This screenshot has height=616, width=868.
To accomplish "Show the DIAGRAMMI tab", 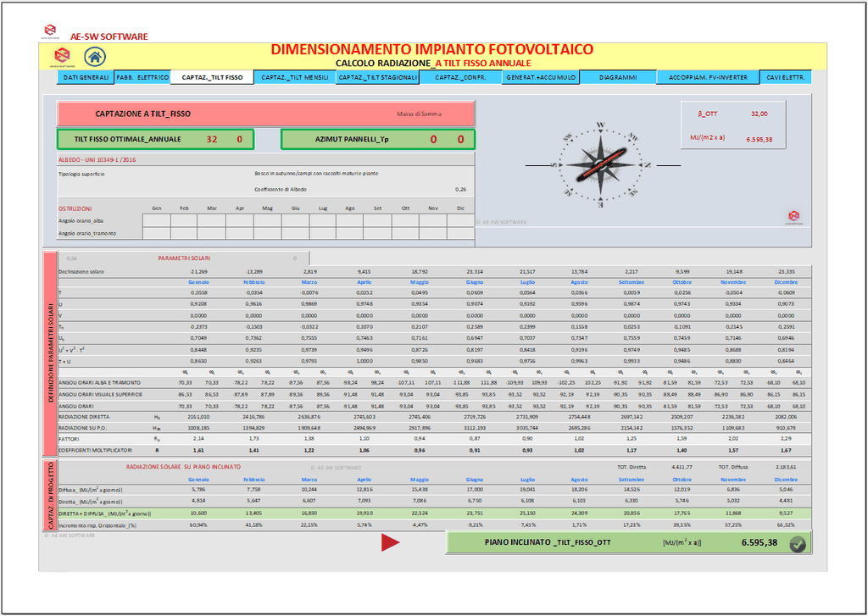I will point(618,77).
